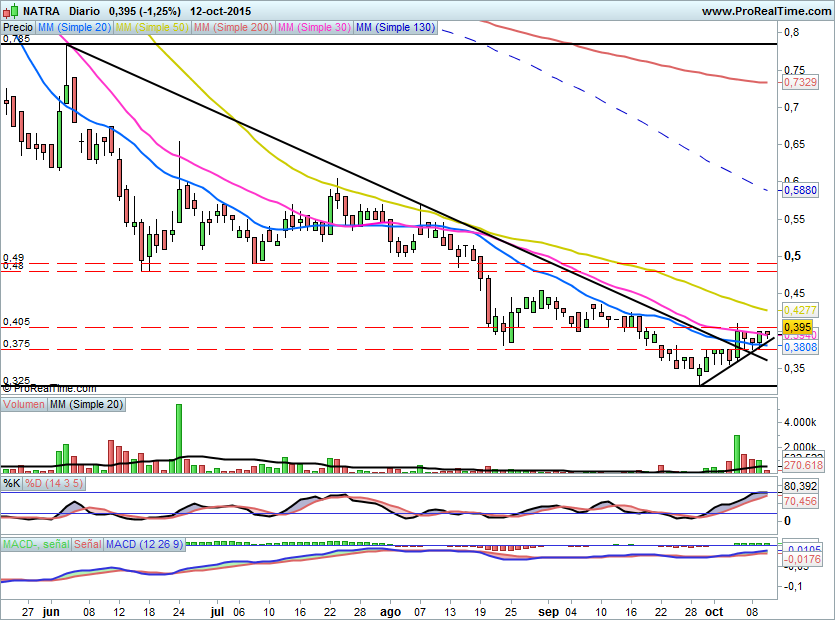Select the %K stochastic label
This screenshot has width=835, height=620.
pos(11,484)
